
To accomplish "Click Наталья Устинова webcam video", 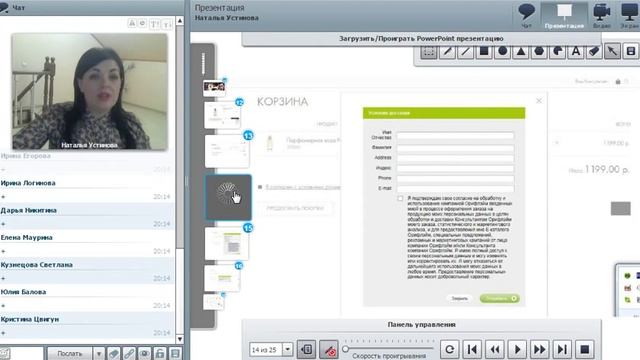I will (89, 92).
